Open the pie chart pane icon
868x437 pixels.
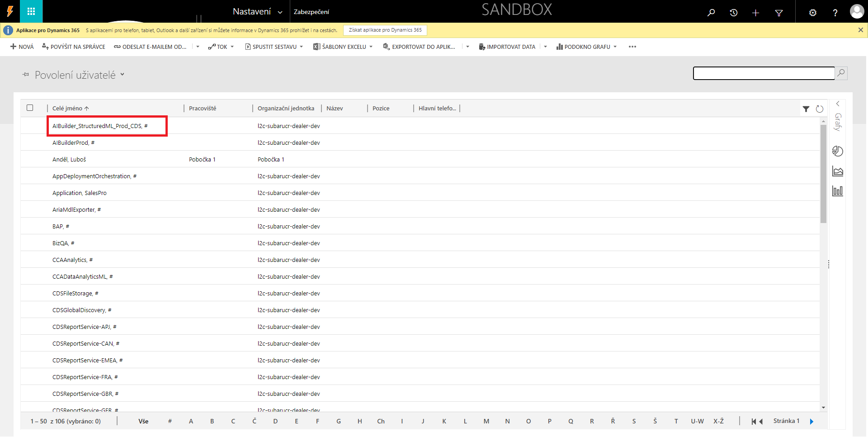pos(837,151)
